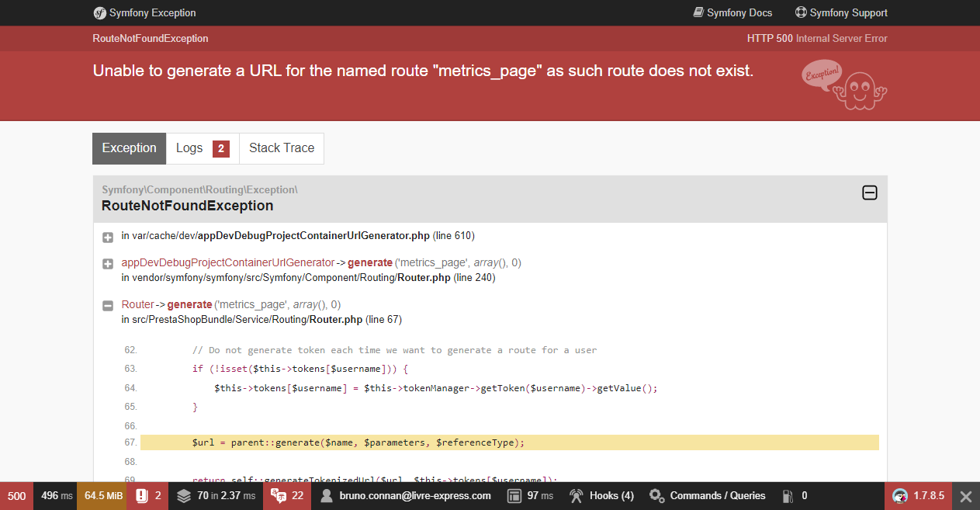Click the Logs count badge 2

click(x=221, y=149)
